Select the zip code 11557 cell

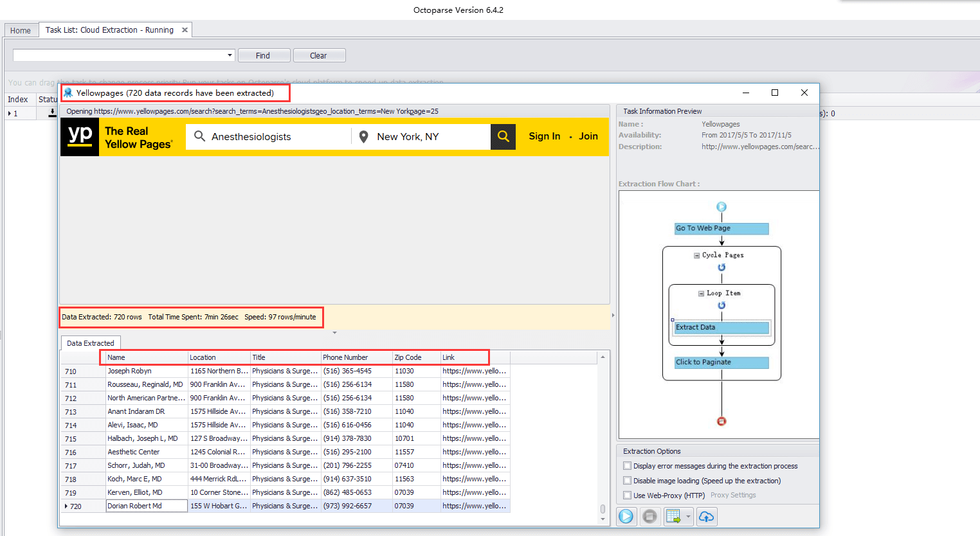click(x=416, y=452)
